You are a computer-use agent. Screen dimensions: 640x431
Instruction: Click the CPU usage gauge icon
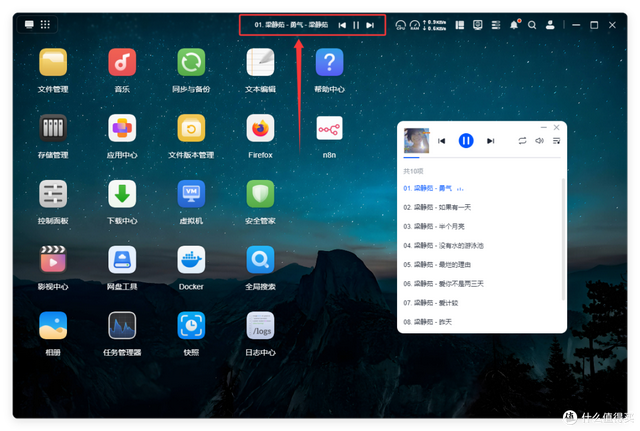pos(400,25)
